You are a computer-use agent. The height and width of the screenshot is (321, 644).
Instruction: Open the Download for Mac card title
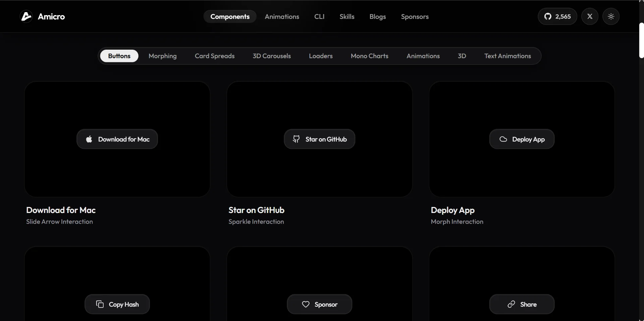(61, 210)
